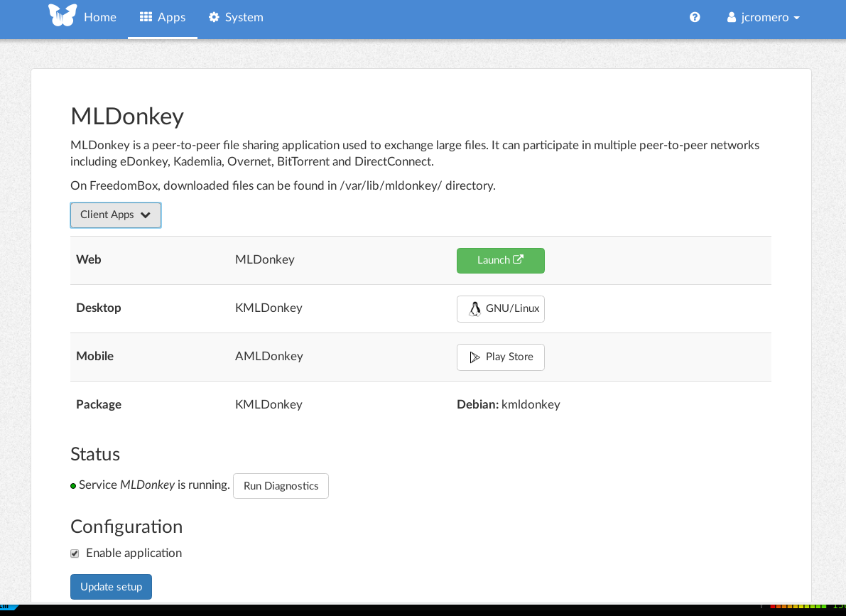Click the Play Store triangle icon

point(474,357)
